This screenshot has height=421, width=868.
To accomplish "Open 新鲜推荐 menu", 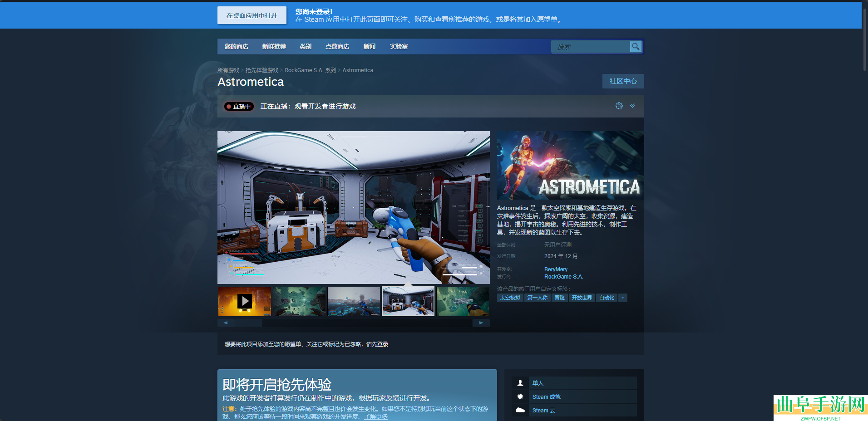I will click(274, 46).
